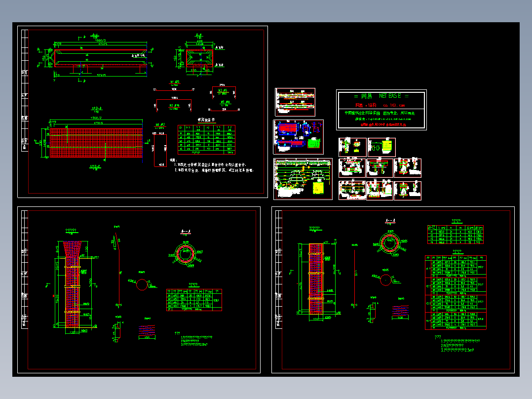Select the red mesh reinforcement plan
532x399 pixels.
[96, 143]
